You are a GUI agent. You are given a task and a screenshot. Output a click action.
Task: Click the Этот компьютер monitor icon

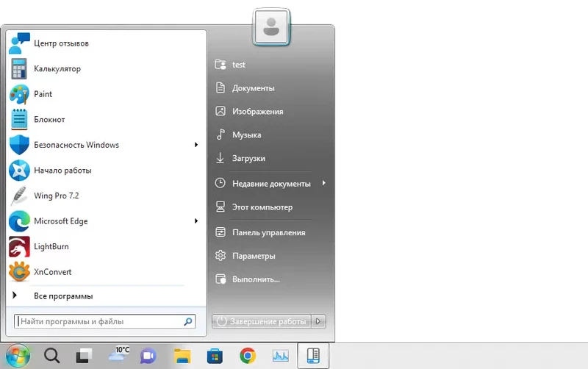click(220, 207)
